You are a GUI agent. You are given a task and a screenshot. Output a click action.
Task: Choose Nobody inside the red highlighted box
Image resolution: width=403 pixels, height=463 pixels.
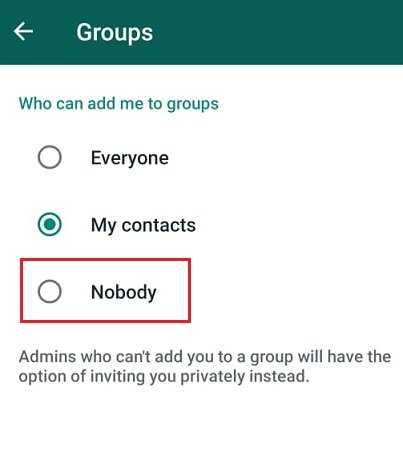[105, 291]
